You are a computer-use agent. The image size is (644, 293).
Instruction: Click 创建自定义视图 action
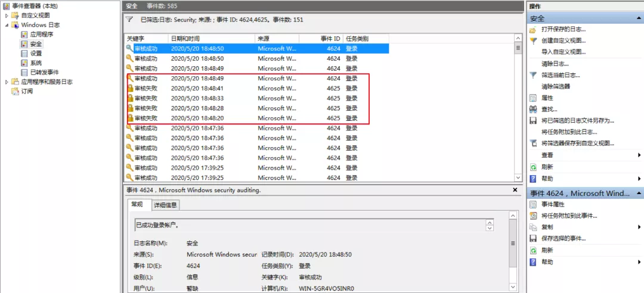tap(563, 40)
